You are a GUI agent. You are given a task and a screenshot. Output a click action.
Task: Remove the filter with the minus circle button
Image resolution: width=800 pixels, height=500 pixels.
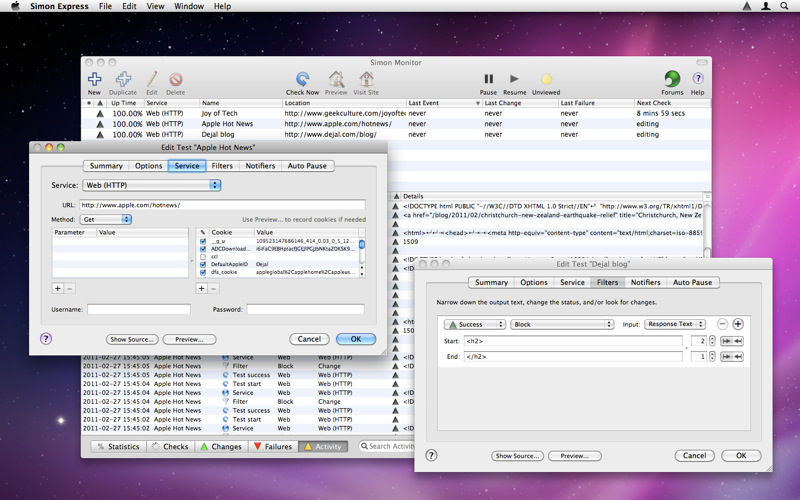click(722, 324)
